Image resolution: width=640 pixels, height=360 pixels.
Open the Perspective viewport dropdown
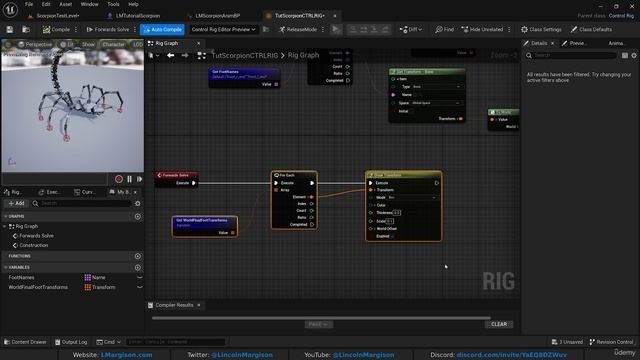35,44
